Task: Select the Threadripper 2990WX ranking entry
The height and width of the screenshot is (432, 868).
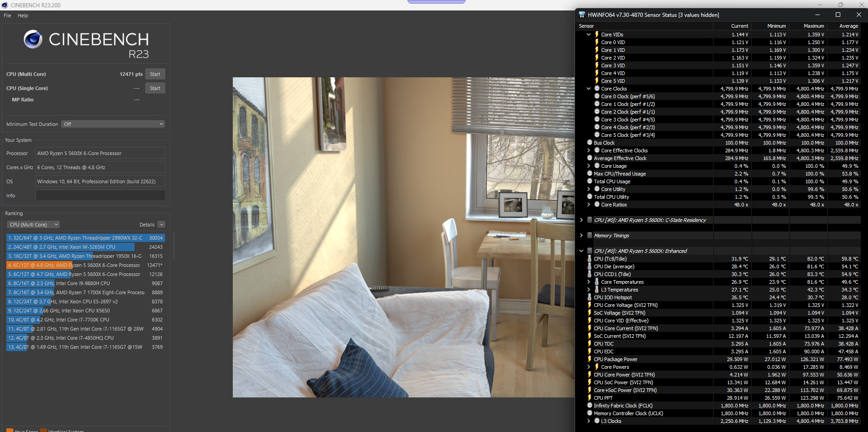Action: [x=85, y=238]
